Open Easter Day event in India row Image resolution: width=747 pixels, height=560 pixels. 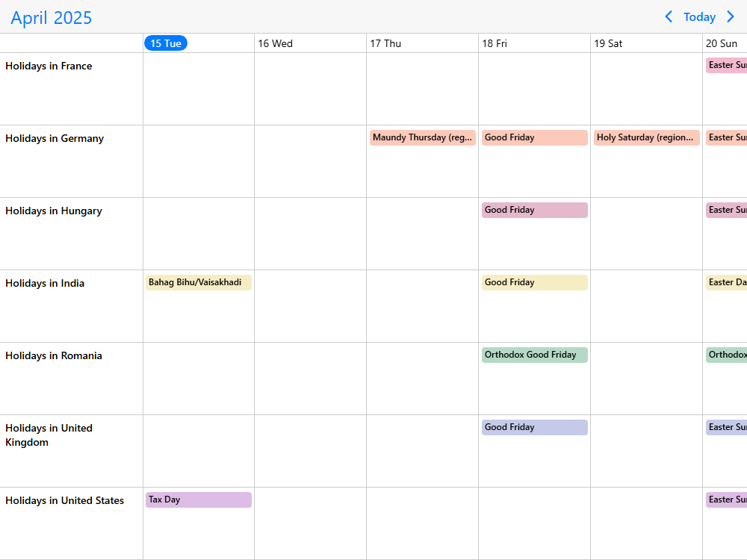[x=726, y=282]
